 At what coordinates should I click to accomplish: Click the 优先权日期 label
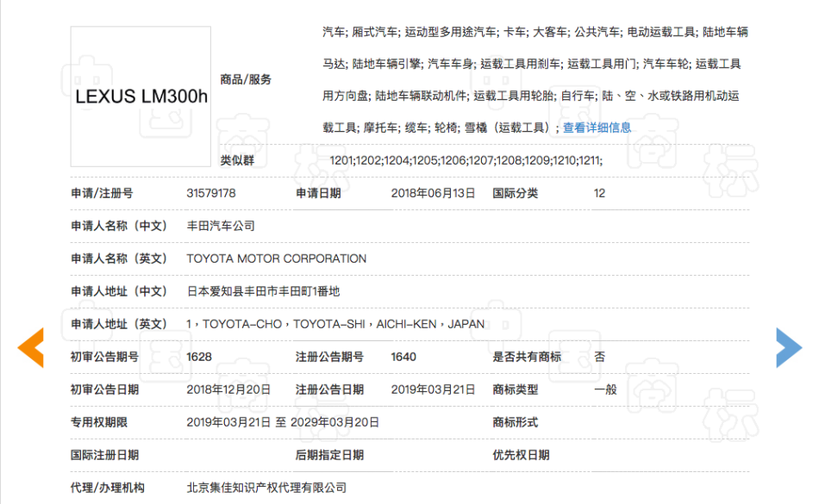pos(521,456)
